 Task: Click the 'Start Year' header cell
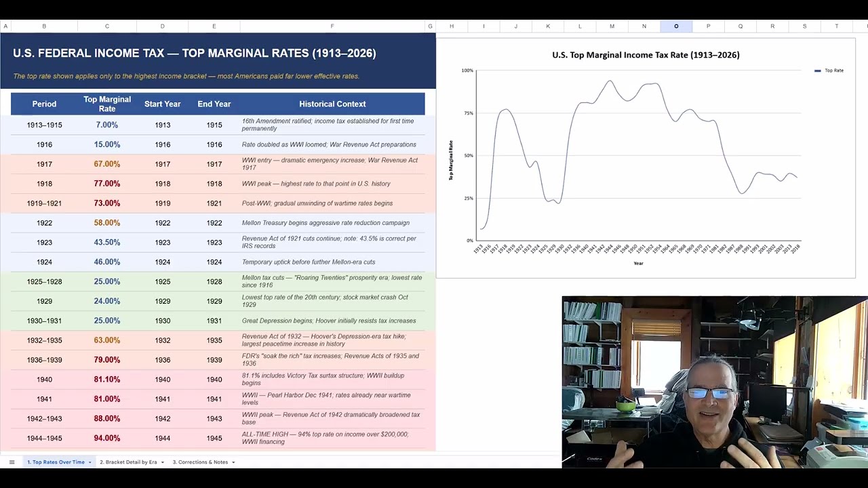pyautogui.click(x=162, y=104)
